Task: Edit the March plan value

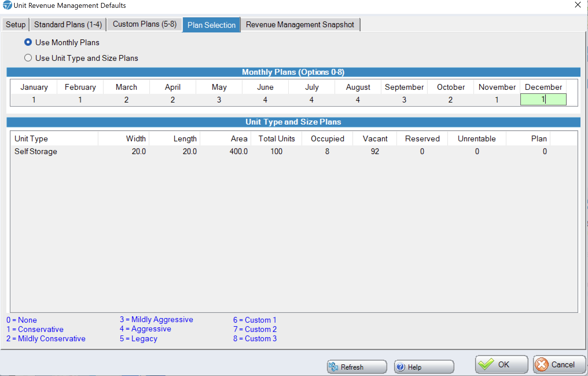Action: tap(126, 100)
